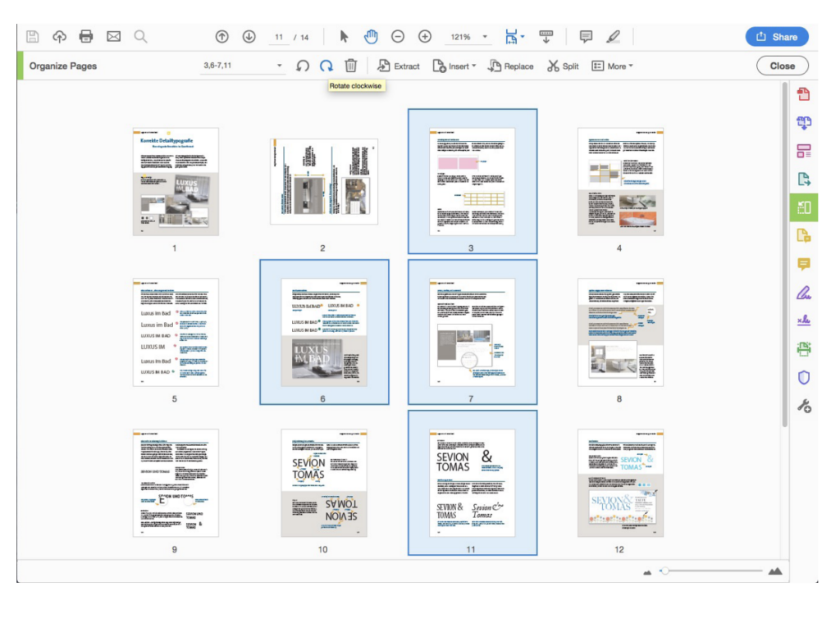Screen dimensions: 840x641
Task: Click the Rotate counterclockwise icon
Action: 303,66
